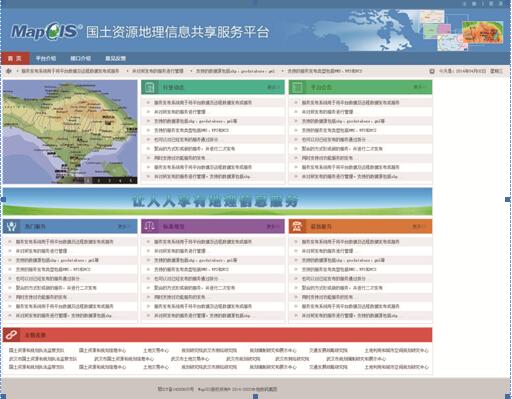The height and width of the screenshot is (399, 512).
Task: Open the first list item in the orange panel
Action: 350,242
